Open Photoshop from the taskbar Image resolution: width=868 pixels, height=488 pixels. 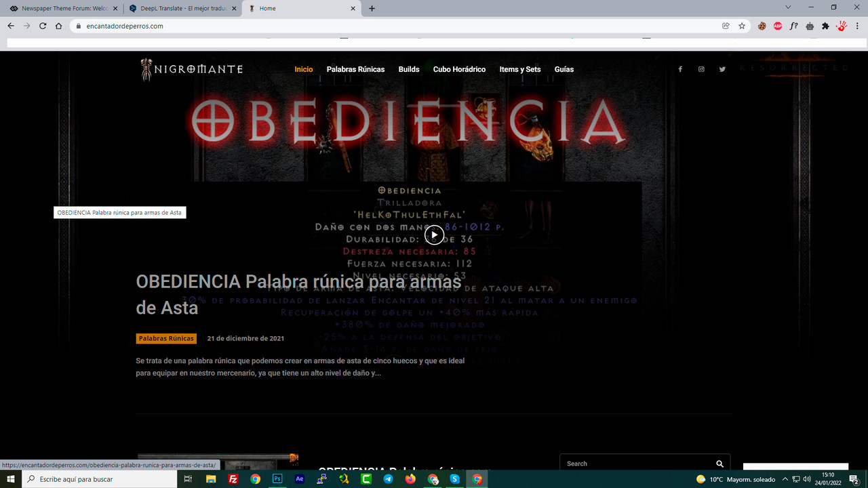pyautogui.click(x=277, y=479)
